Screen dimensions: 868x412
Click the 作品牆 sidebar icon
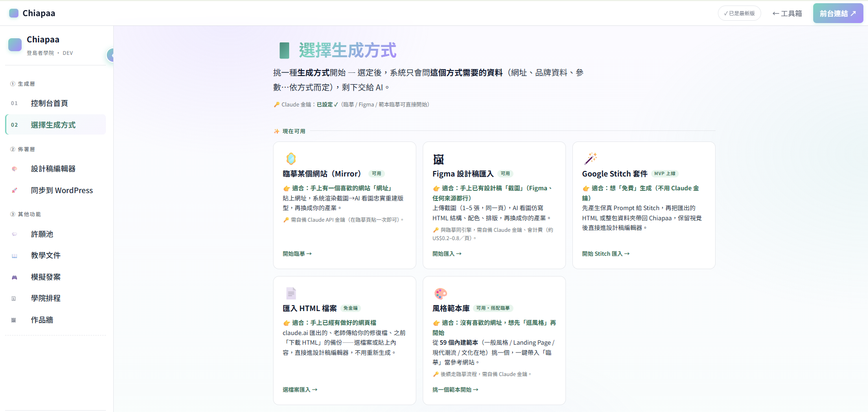14,320
